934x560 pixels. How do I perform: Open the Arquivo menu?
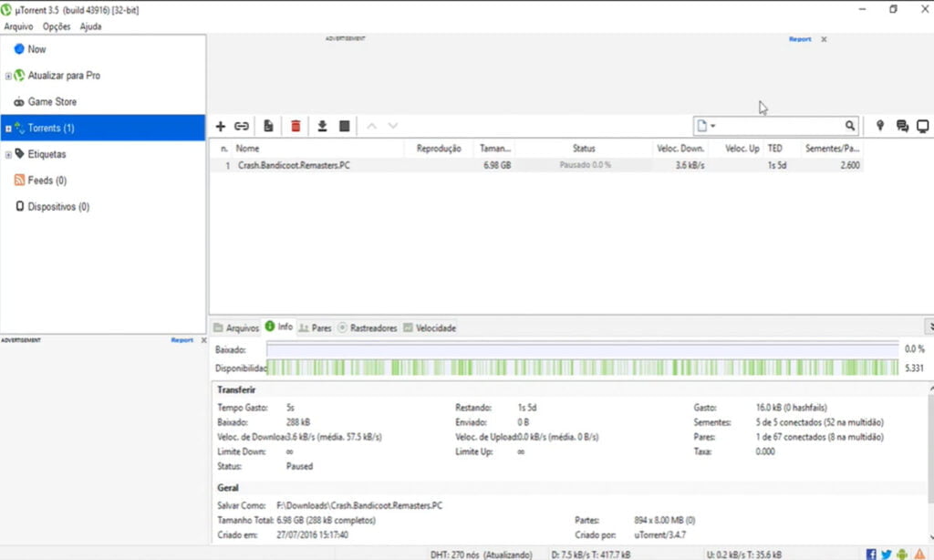click(18, 26)
